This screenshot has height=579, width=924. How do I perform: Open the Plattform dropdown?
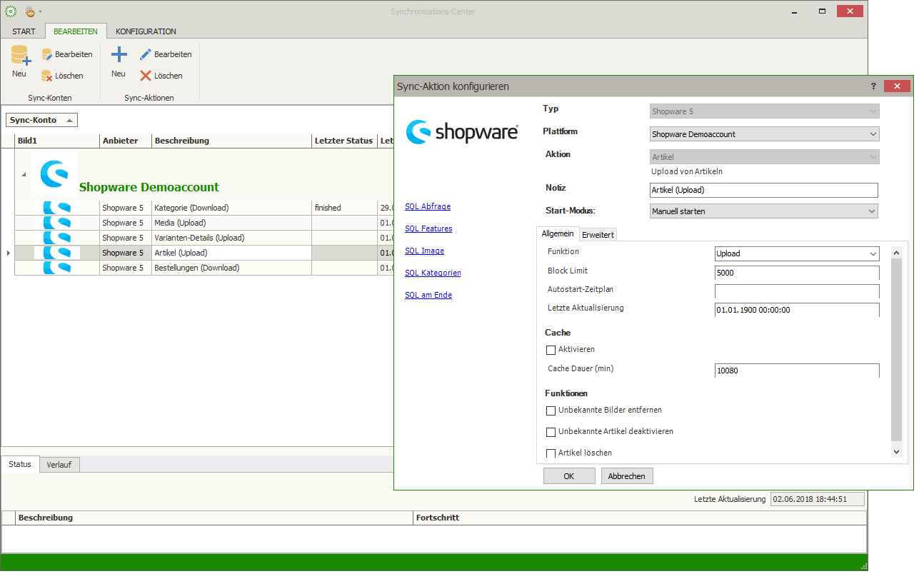tap(873, 134)
